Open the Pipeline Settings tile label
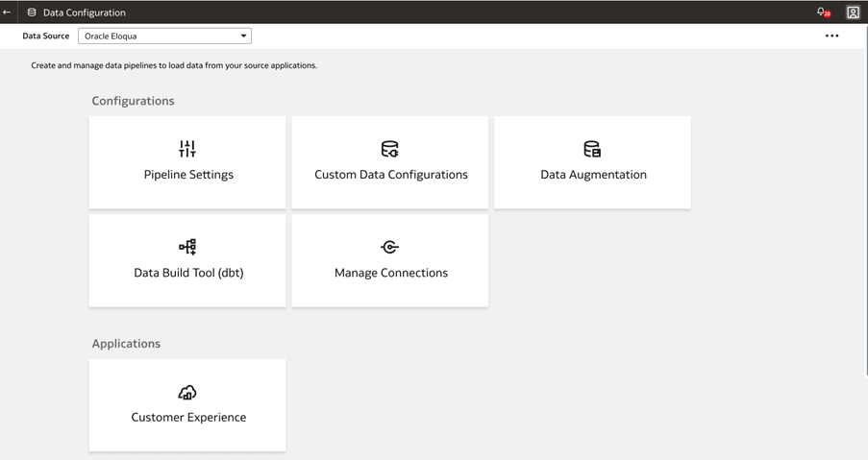Image resolution: width=868 pixels, height=460 pixels. [x=188, y=175]
